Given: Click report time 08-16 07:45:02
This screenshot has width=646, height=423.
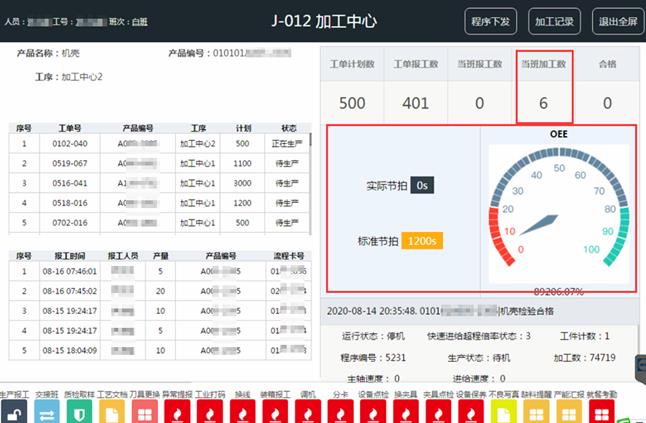Looking at the screenshot, I should [70, 291].
